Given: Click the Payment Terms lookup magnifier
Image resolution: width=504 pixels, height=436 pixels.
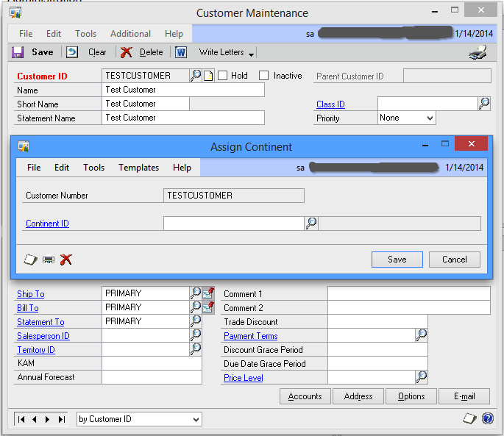Looking at the screenshot, I should tap(421, 335).
